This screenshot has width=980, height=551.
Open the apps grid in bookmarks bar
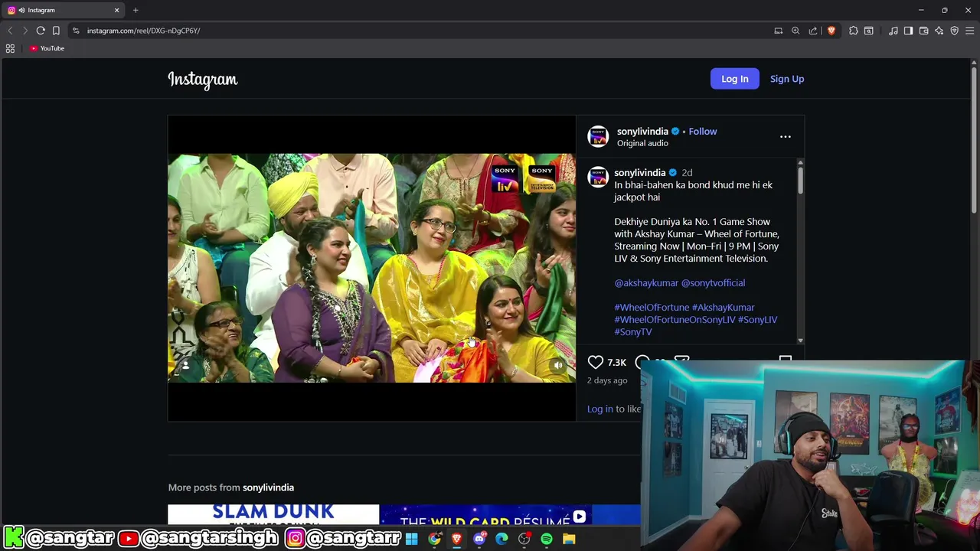click(x=10, y=48)
